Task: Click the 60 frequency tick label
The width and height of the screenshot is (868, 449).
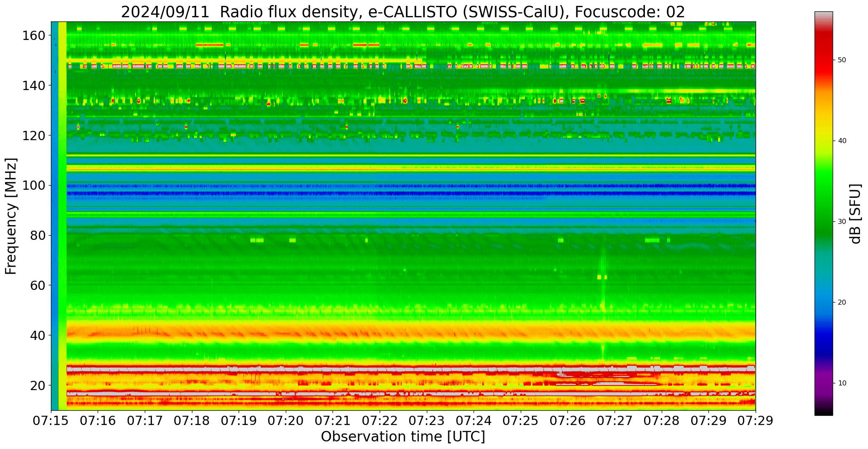Action: pos(37,285)
